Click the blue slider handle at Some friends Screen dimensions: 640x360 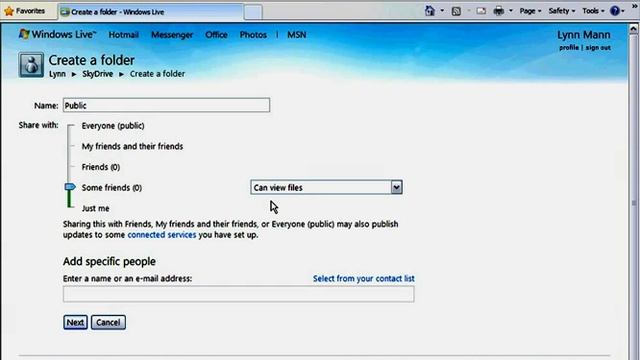coord(70,187)
